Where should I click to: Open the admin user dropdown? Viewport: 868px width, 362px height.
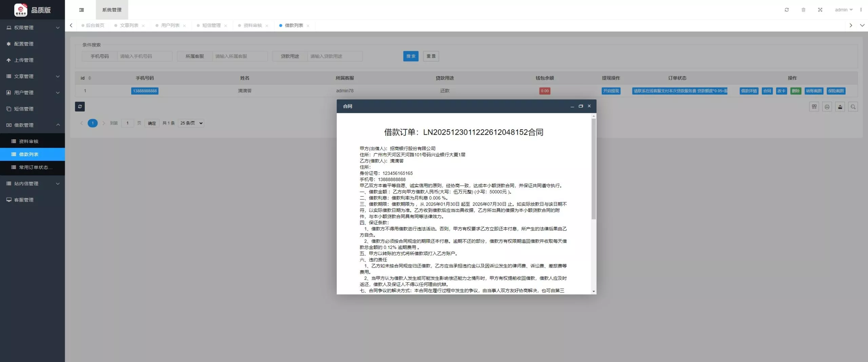pyautogui.click(x=843, y=10)
